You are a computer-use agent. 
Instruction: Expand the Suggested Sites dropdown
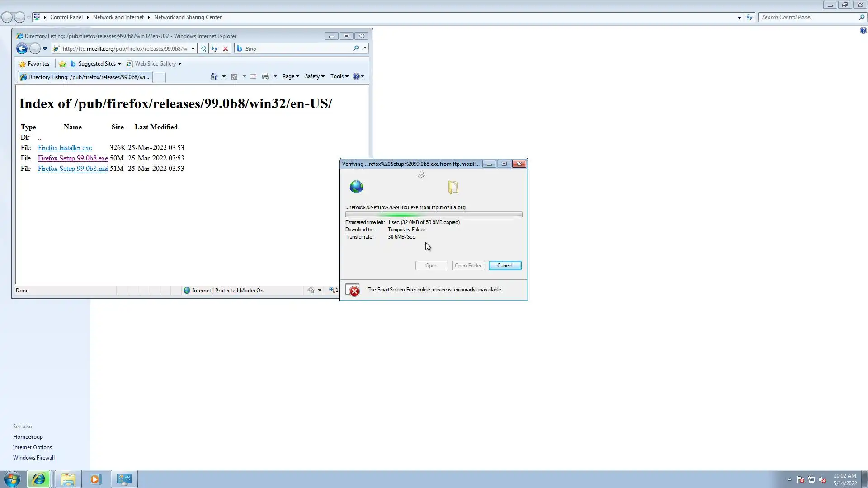click(119, 64)
